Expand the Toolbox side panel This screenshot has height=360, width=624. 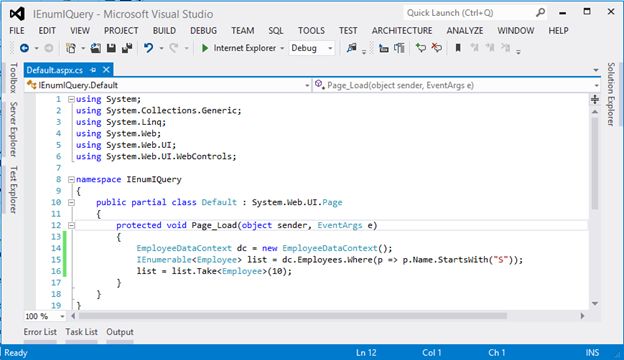coord(14,78)
